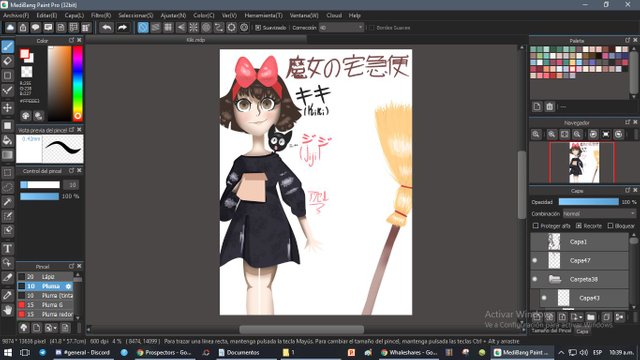
Task: Click the Navigator canvas thumbnail
Action: tap(584, 162)
